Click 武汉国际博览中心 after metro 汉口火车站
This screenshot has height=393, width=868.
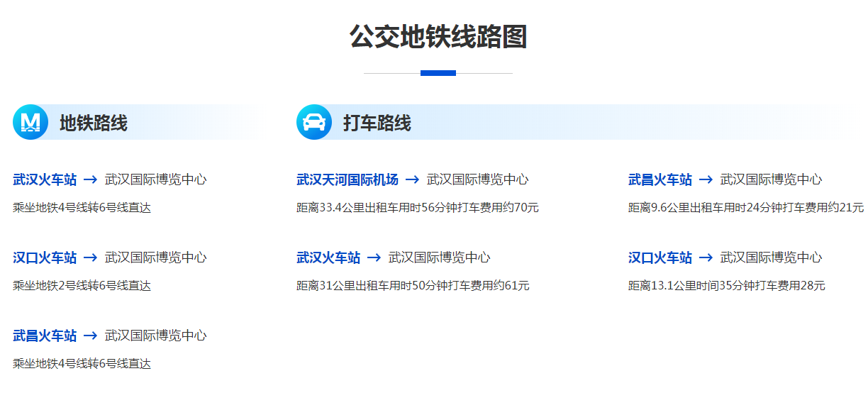coord(156,258)
